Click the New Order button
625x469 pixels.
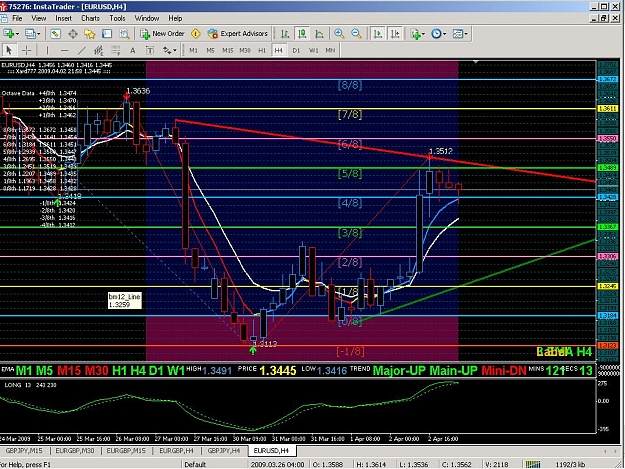tap(162, 34)
